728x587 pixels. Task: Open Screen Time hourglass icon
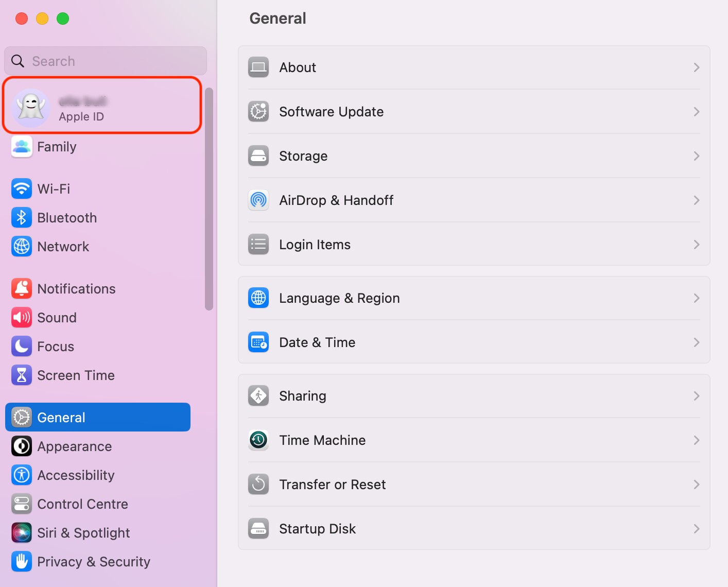(22, 375)
